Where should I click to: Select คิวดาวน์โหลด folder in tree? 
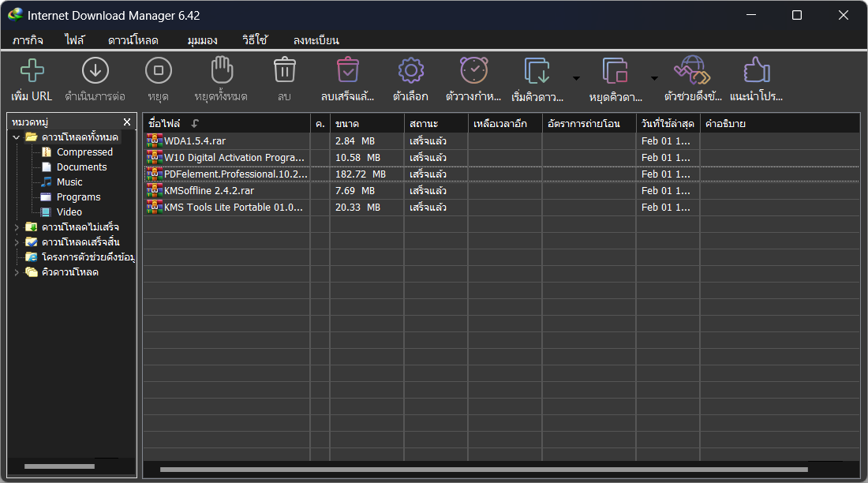coord(70,272)
